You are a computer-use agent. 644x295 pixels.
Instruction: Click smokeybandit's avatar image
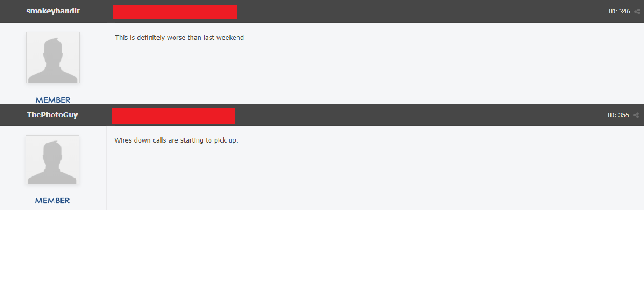click(53, 58)
